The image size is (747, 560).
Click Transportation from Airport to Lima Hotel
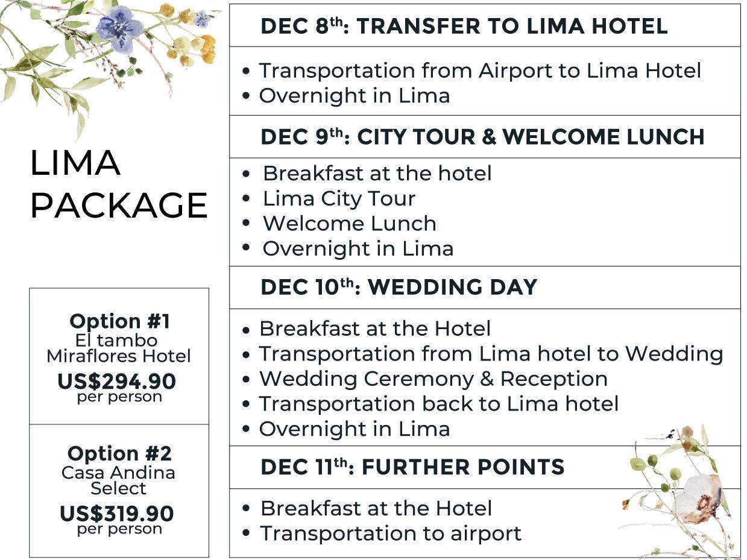[x=479, y=71]
